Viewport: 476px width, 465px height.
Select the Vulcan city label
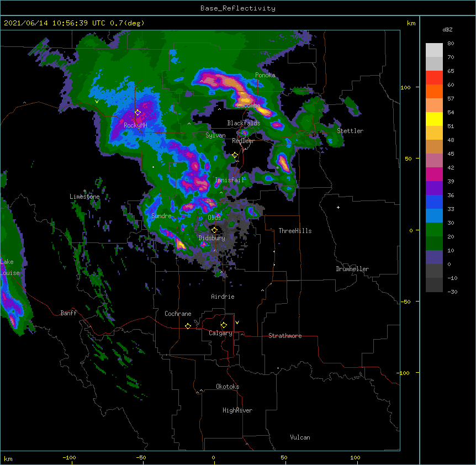tap(300, 437)
